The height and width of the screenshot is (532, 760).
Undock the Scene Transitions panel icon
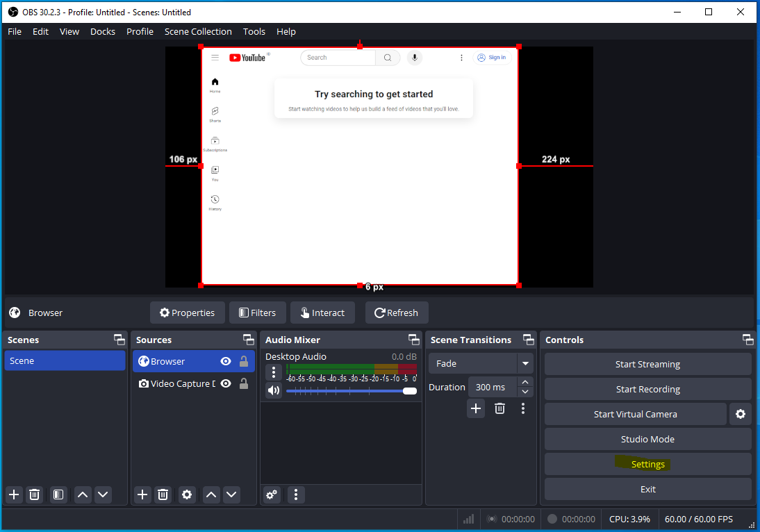point(528,340)
